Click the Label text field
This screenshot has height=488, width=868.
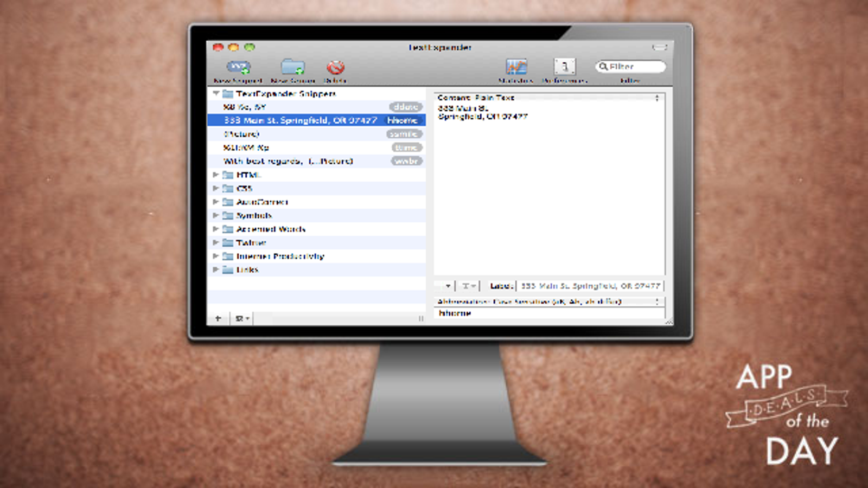590,286
